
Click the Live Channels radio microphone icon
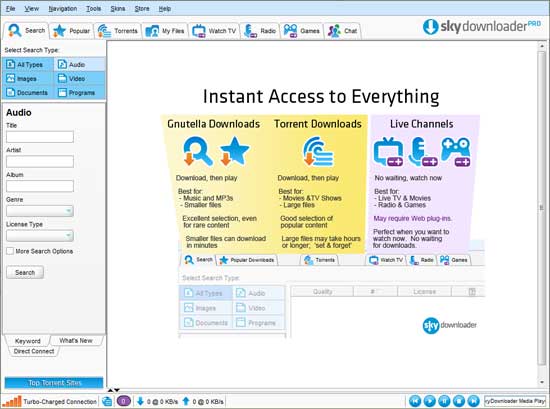pyautogui.click(x=422, y=152)
